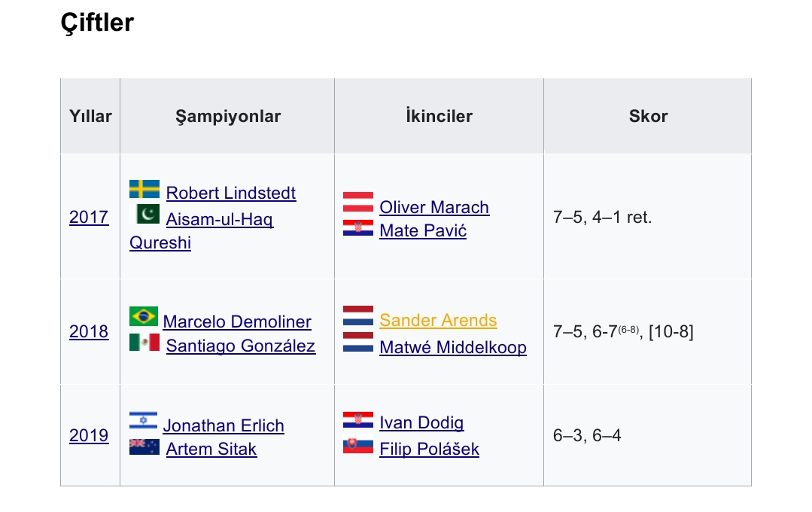Click the Şampiyonlar column header
Image resolution: width=812 pixels, height=512 pixels.
point(227,116)
